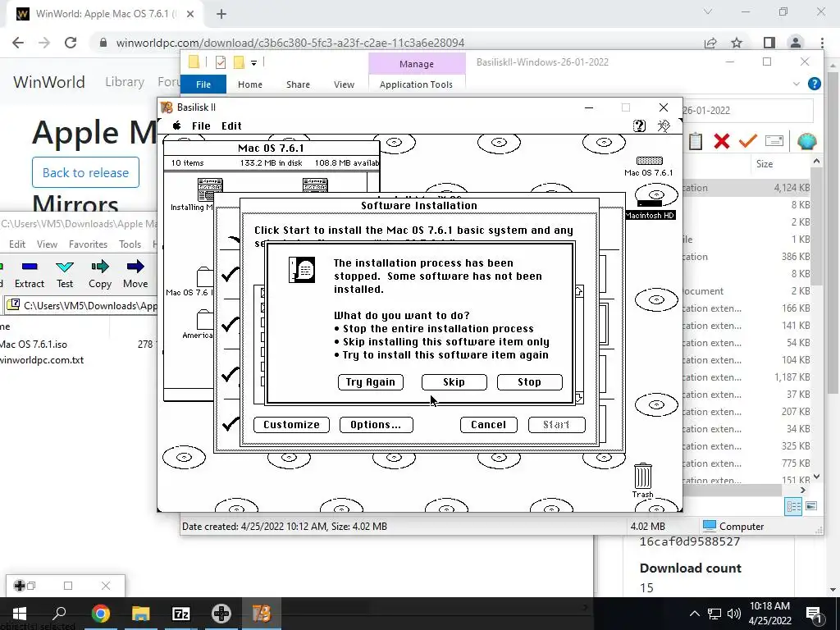The width and height of the screenshot is (840, 630).
Task: Click the Options... button
Action: click(376, 425)
